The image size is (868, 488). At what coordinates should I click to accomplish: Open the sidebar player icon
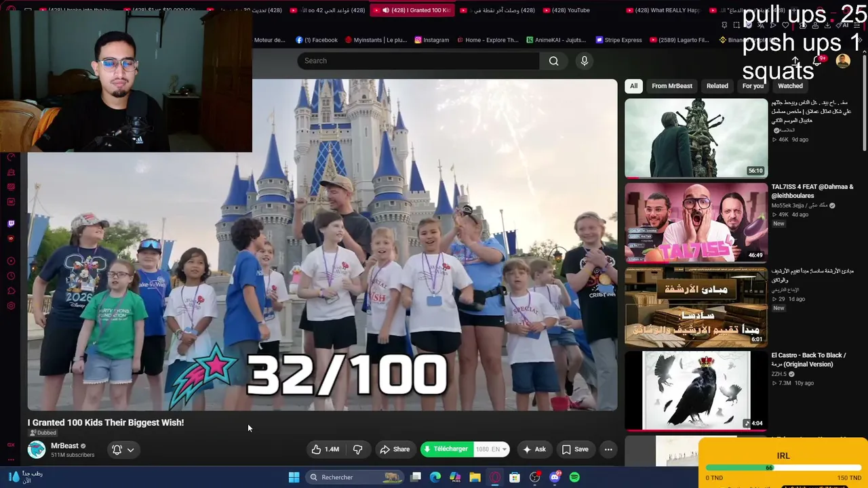11,261
